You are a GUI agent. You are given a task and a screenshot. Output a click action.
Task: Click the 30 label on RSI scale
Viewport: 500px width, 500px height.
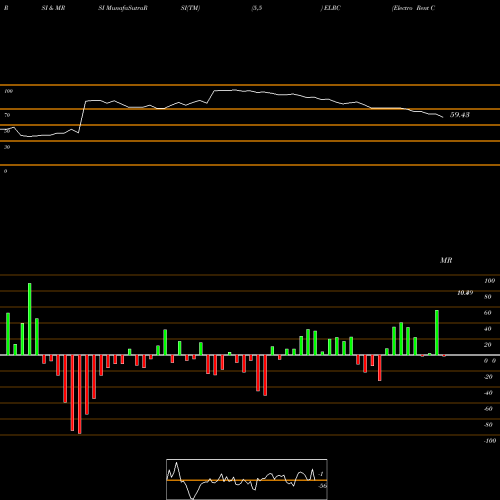[7, 147]
